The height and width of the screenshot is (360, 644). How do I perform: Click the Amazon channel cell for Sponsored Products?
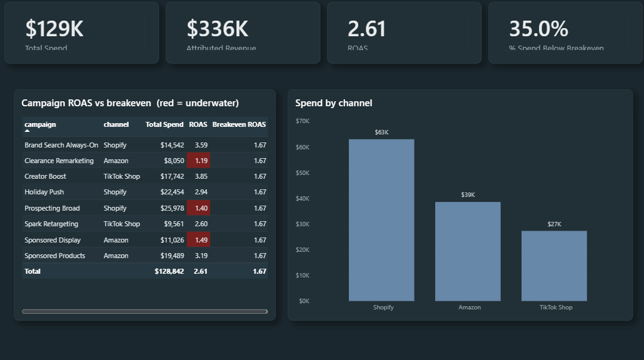(116, 256)
